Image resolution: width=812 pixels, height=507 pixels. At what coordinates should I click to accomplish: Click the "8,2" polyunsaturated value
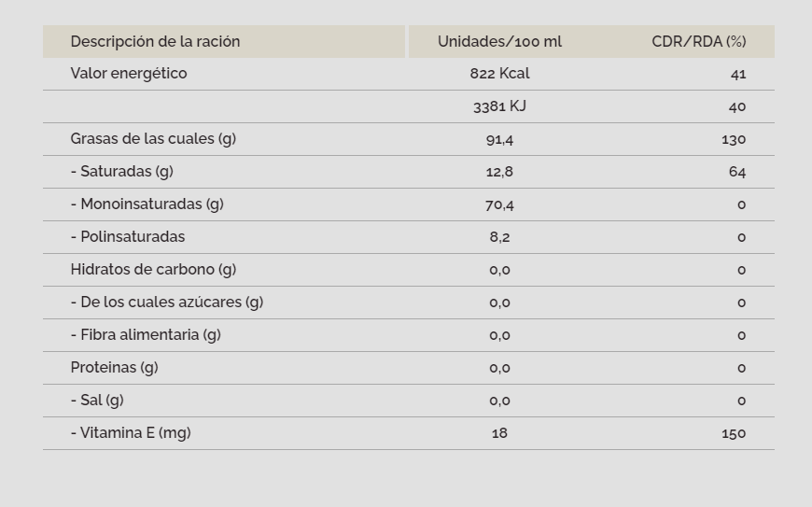pos(499,237)
